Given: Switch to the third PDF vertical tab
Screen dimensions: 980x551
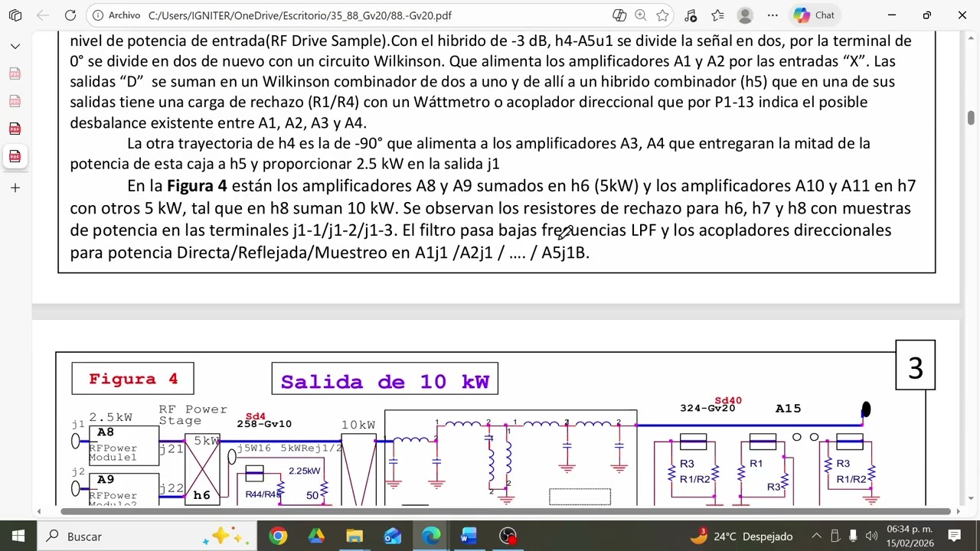Looking at the screenshot, I should [x=15, y=129].
